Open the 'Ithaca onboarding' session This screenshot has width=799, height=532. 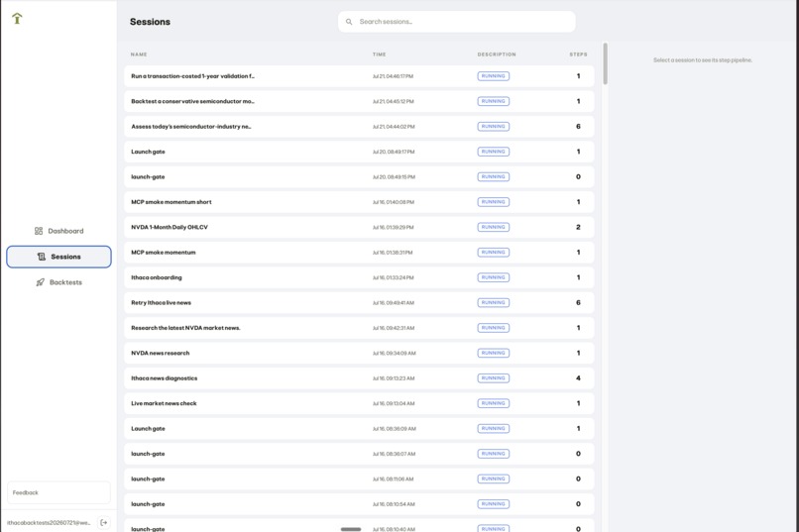(359, 277)
